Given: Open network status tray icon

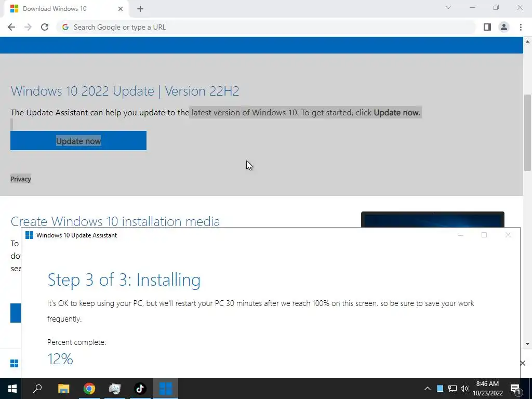Looking at the screenshot, I should (x=453, y=389).
